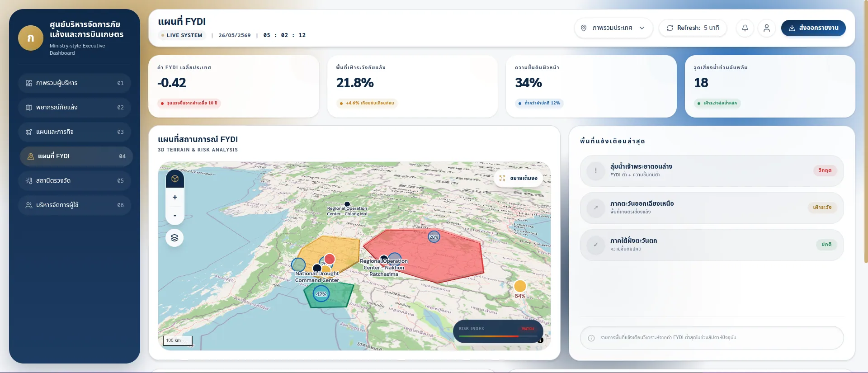868x373 pixels.
Task: Open the ภาคตะวันออกเฉียงเหนือ alert entry
Action: coord(712,208)
